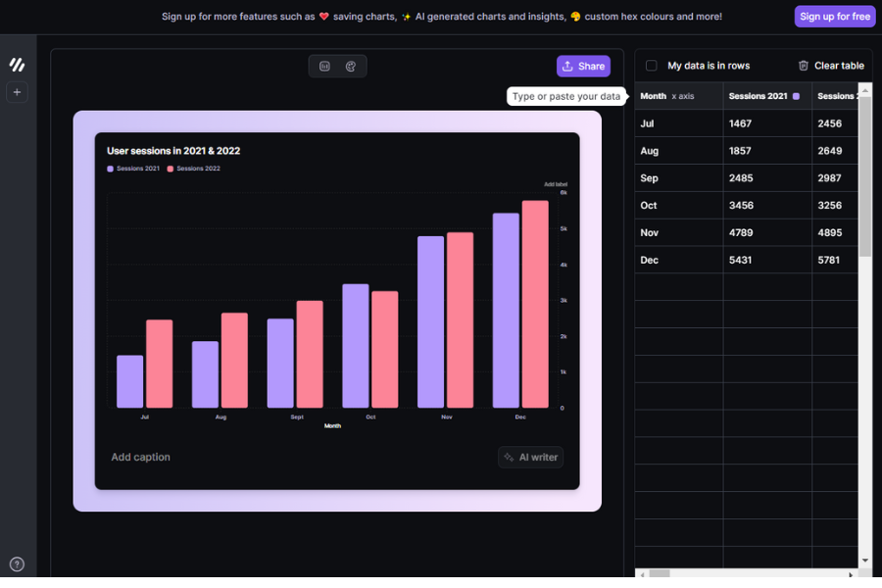Dismiss the Type or paste your data tooltip

566,96
